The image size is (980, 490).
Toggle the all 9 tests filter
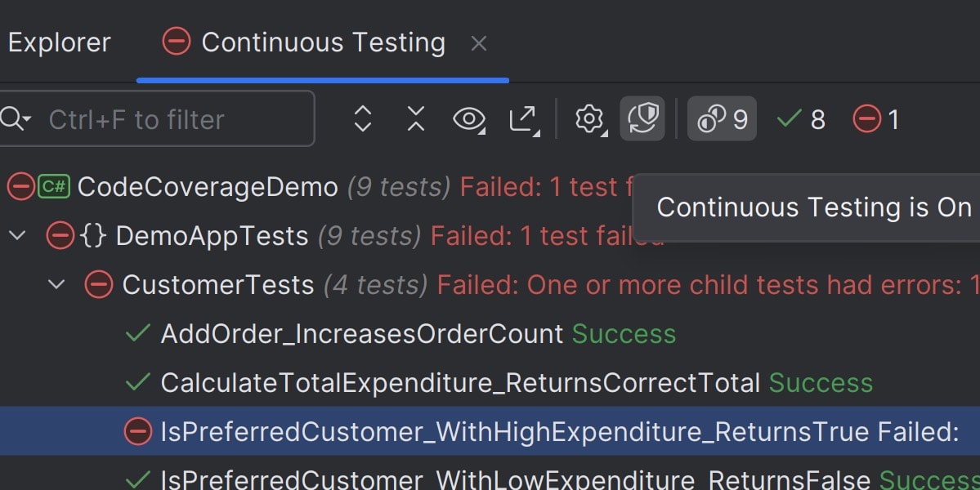click(x=722, y=119)
